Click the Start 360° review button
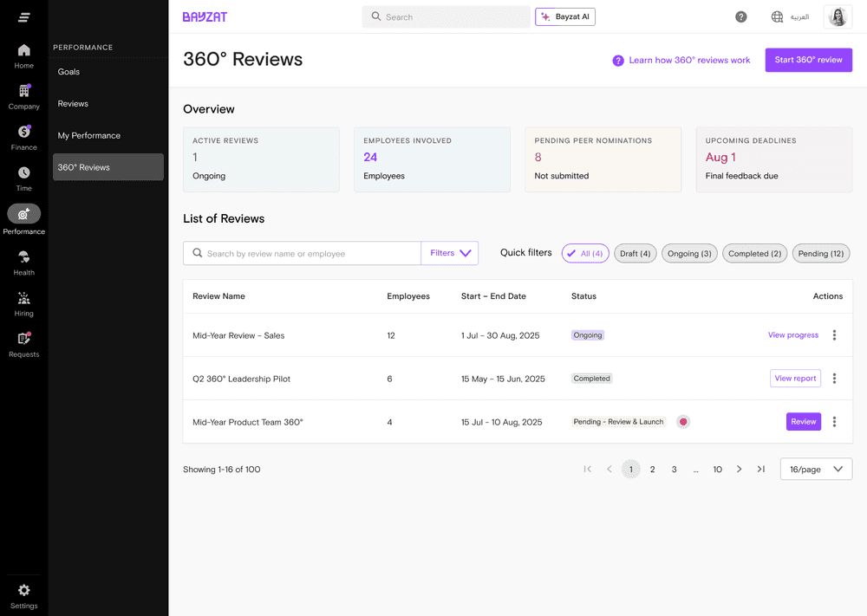Image resolution: width=867 pixels, height=616 pixels. (x=808, y=60)
